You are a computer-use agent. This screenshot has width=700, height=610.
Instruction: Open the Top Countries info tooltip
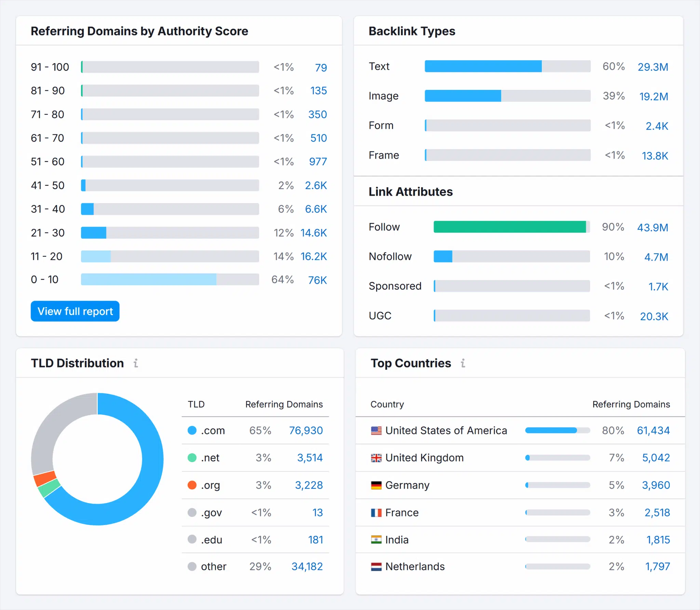[x=463, y=363]
